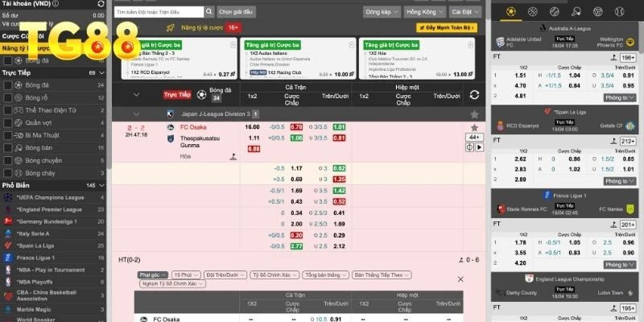Tick the Bóng chày checkbox
644x322 pixels.
pos(7,173)
